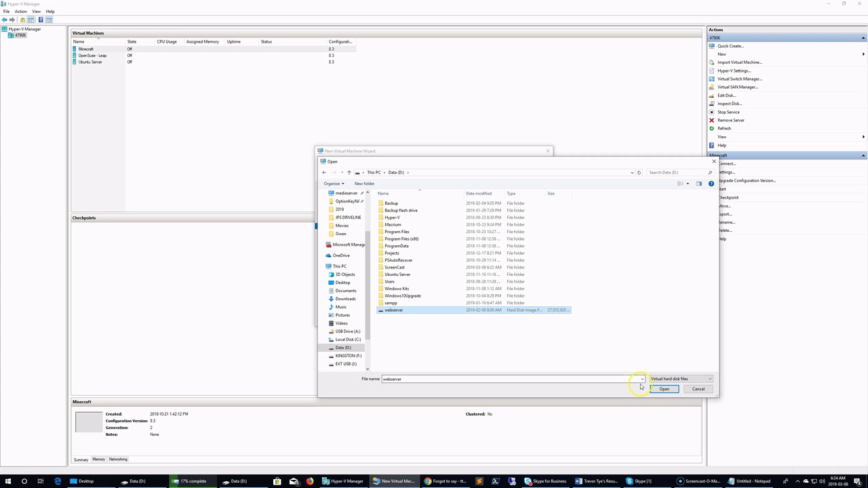Click the Checkpoint action for Minecraft
868x488 pixels.
click(728, 197)
